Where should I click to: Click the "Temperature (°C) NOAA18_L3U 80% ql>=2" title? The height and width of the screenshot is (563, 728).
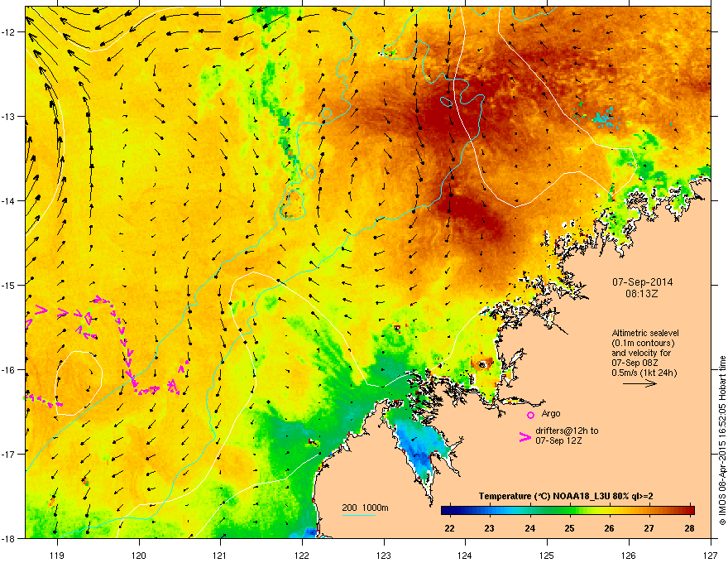tap(566, 496)
